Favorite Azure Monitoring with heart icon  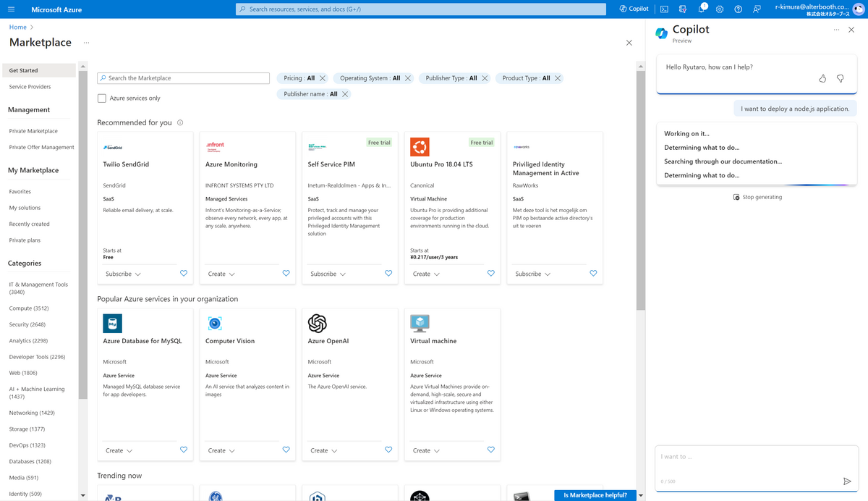click(286, 274)
